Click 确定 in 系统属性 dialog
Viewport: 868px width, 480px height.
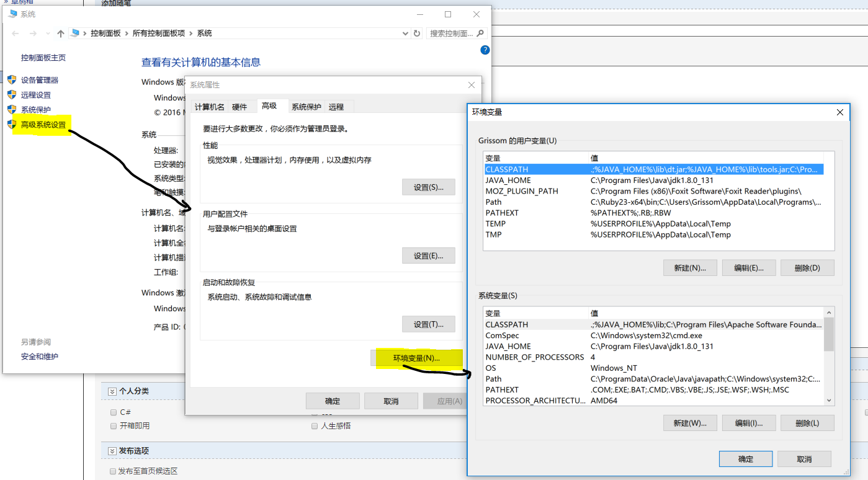[x=333, y=401]
